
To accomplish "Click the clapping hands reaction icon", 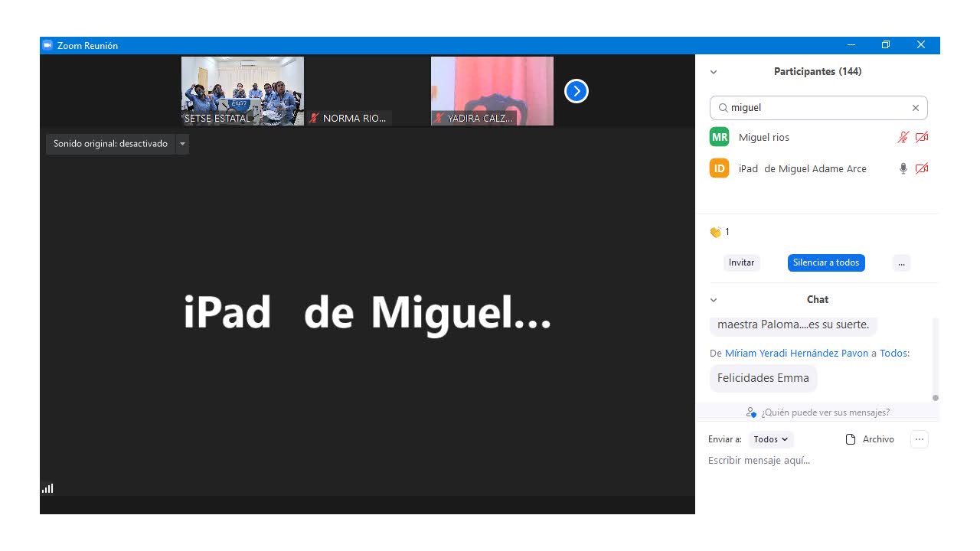I will click(715, 232).
